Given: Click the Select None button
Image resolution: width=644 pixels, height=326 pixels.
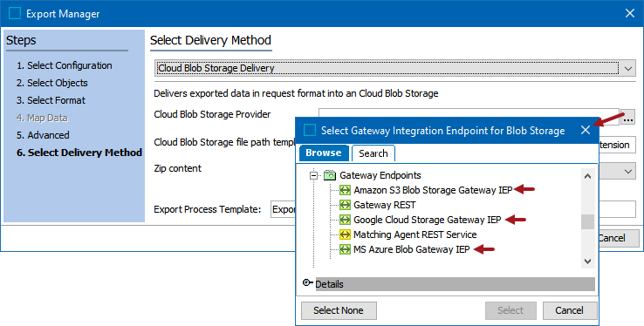Looking at the screenshot, I should click(x=339, y=310).
